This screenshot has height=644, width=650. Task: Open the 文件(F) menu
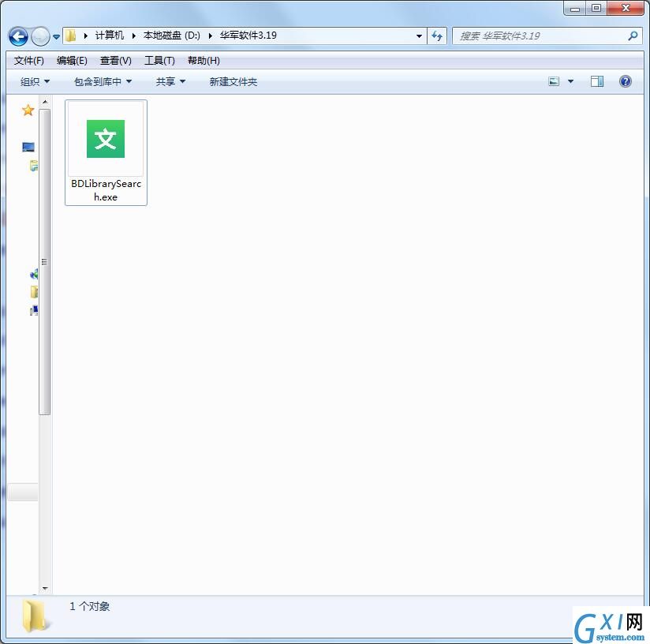coord(28,61)
